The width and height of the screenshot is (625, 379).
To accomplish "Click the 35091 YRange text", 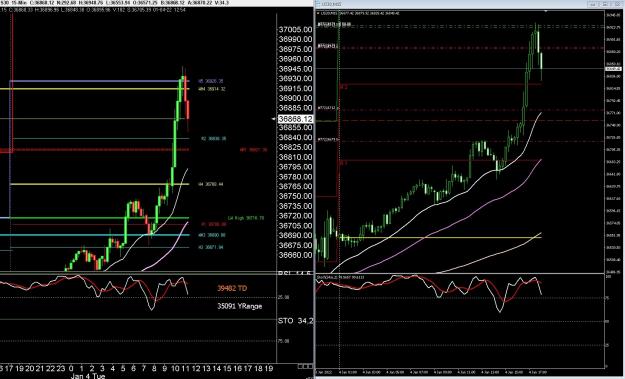I will pos(240,306).
